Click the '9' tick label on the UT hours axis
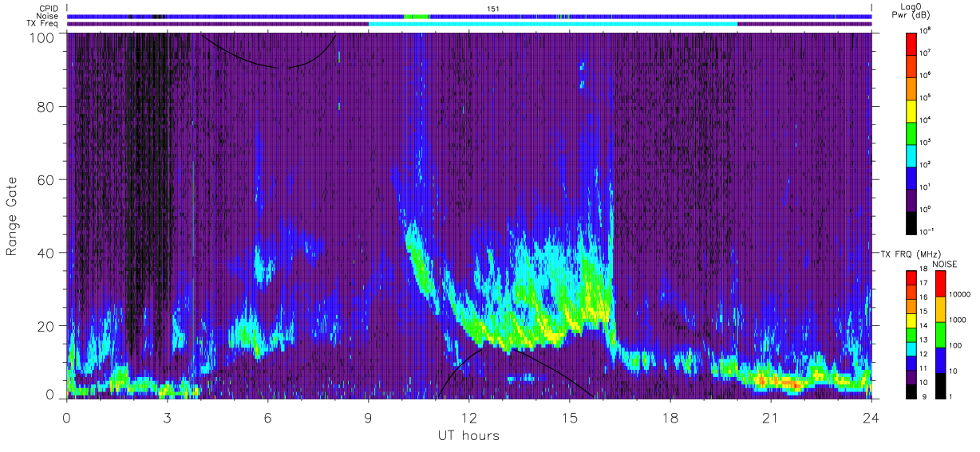This screenshot has width=980, height=452. tap(369, 417)
